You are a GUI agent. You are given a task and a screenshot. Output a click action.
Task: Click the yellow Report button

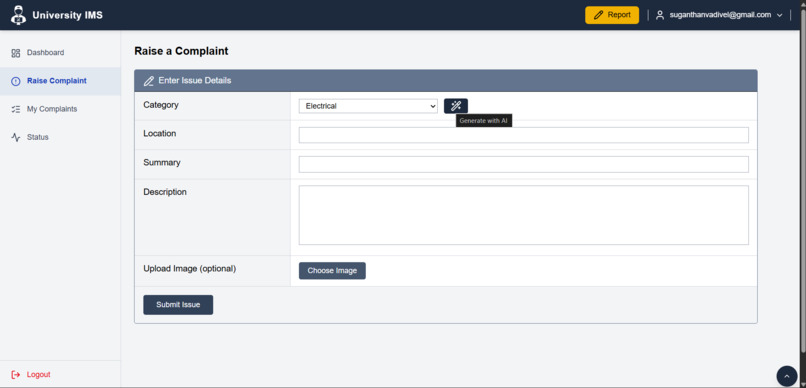point(612,15)
